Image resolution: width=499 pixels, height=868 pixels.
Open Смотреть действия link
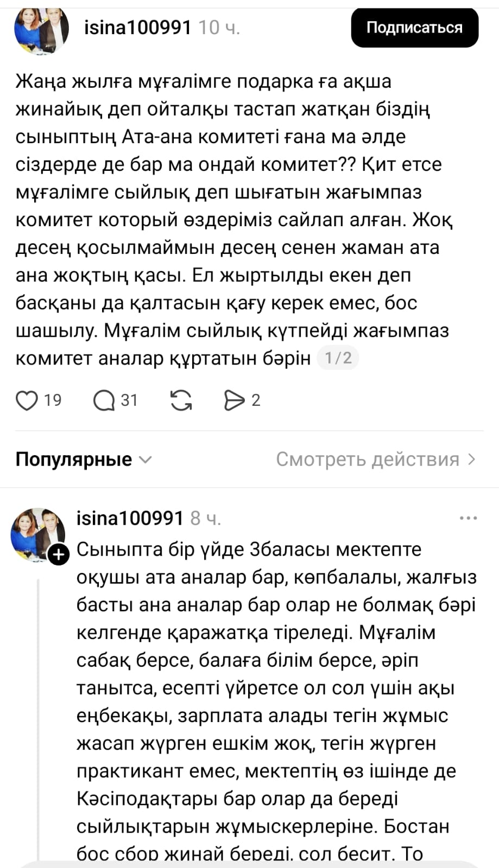(368, 459)
